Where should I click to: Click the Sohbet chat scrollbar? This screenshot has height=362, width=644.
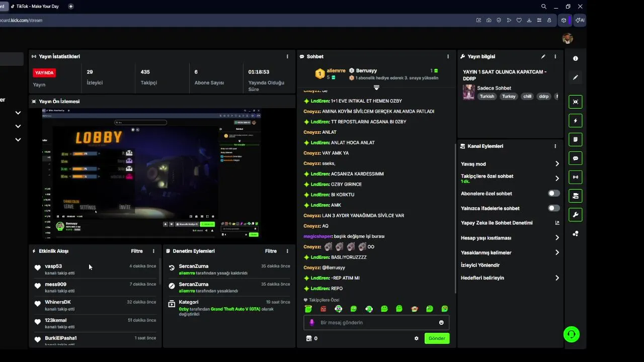point(455,219)
